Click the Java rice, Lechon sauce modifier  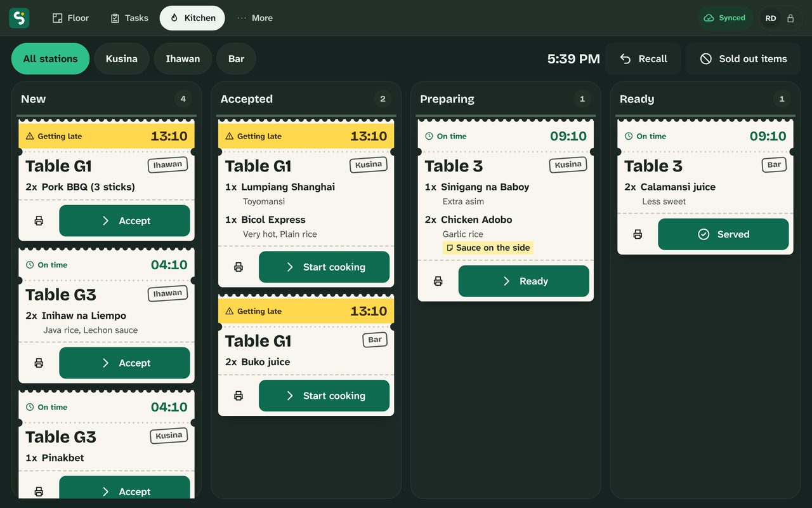[91, 330]
